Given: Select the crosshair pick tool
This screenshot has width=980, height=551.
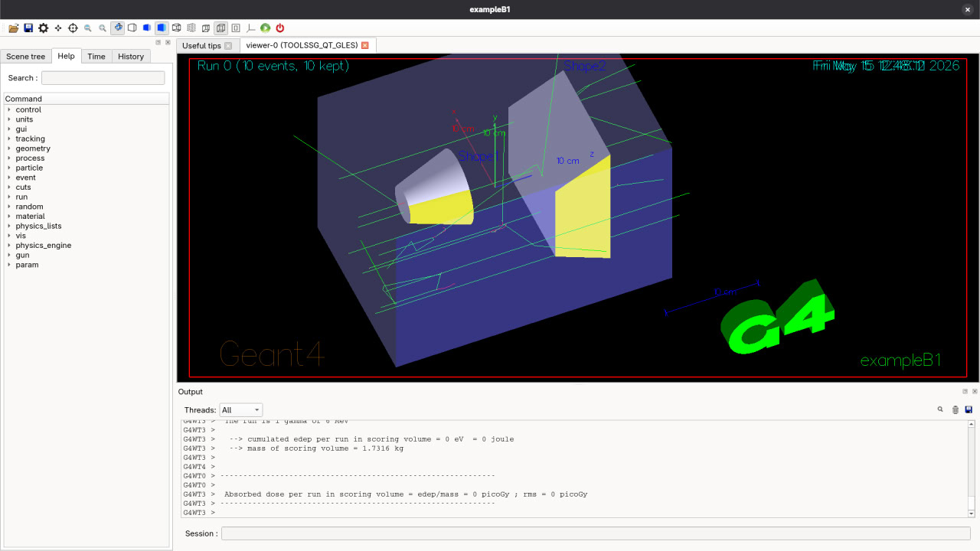Looking at the screenshot, I should (73, 28).
